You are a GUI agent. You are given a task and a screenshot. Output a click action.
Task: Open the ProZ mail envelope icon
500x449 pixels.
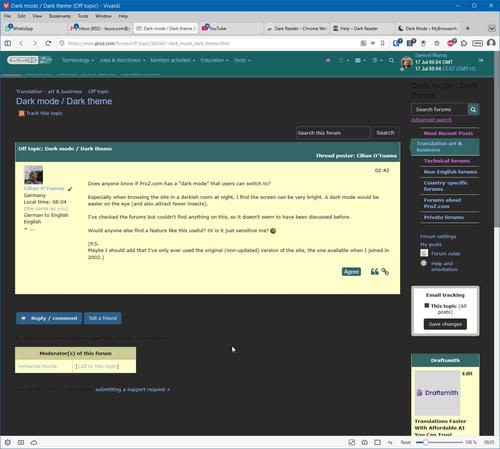pyautogui.click(x=358, y=60)
